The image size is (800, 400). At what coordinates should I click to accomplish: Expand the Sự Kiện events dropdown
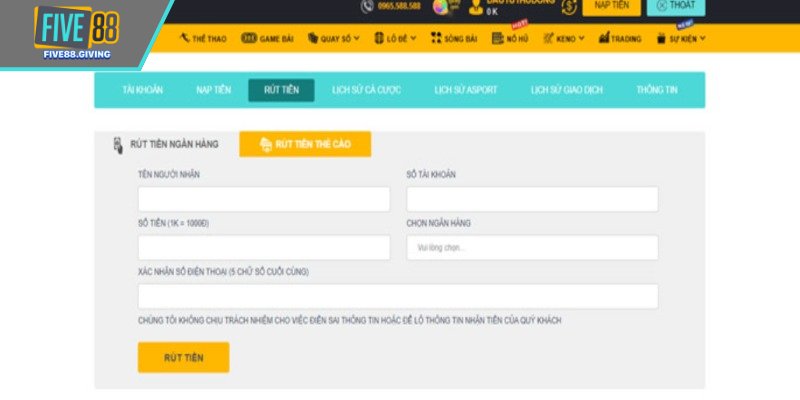pyautogui.click(x=681, y=39)
